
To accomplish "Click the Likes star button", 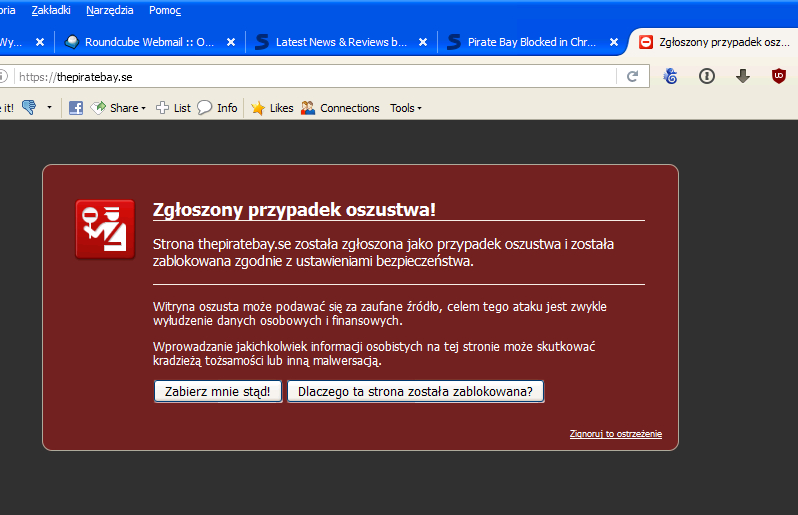I will 272,108.
